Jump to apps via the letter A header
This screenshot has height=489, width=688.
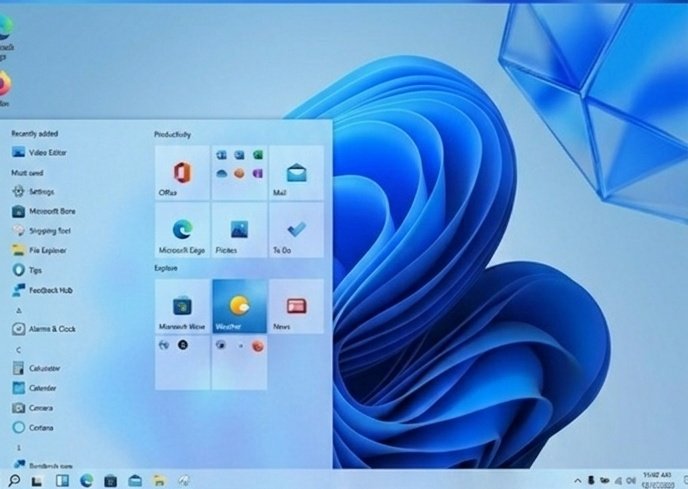(19, 310)
